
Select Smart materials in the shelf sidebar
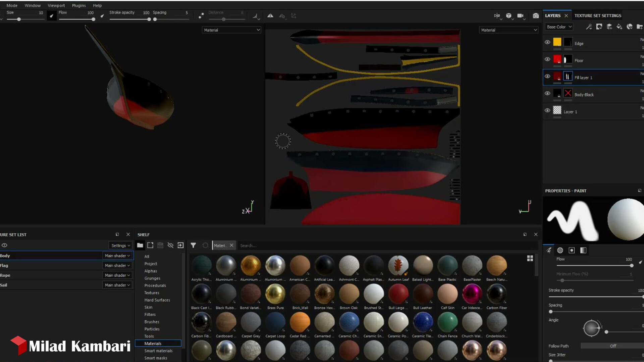click(158, 351)
